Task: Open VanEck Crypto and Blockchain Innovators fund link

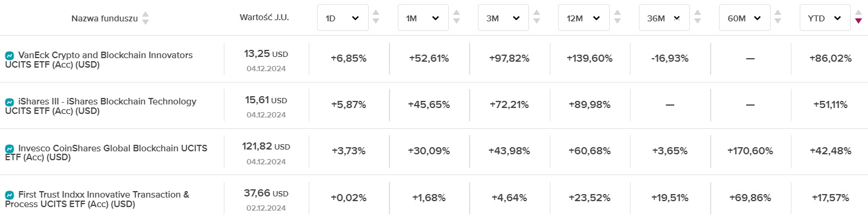Action: pos(99,60)
